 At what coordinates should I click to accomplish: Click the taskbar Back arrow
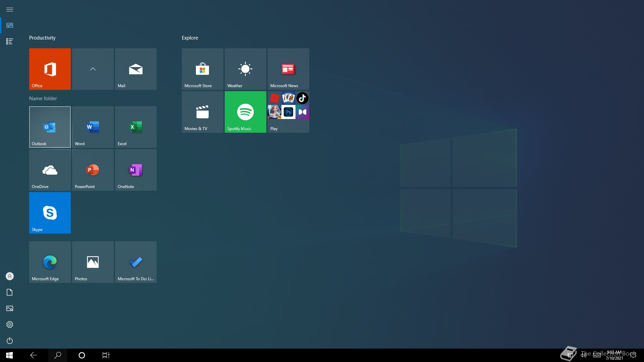pyautogui.click(x=34, y=355)
